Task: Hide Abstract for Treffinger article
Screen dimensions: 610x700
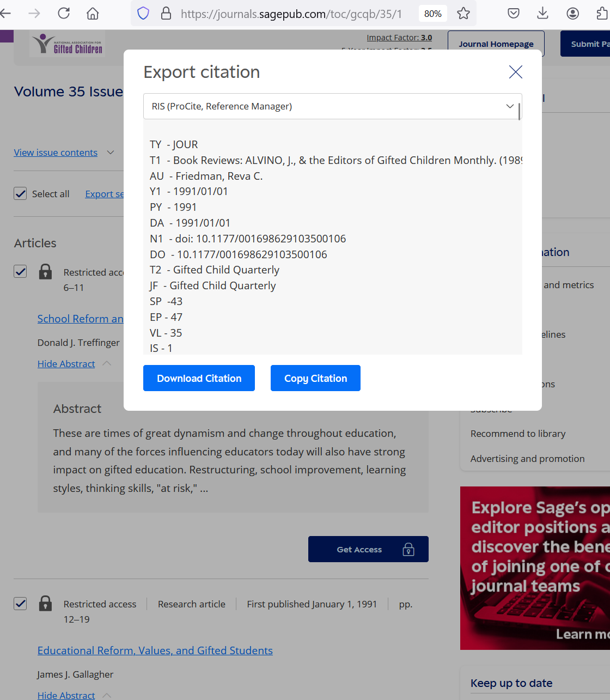Action: (66, 364)
